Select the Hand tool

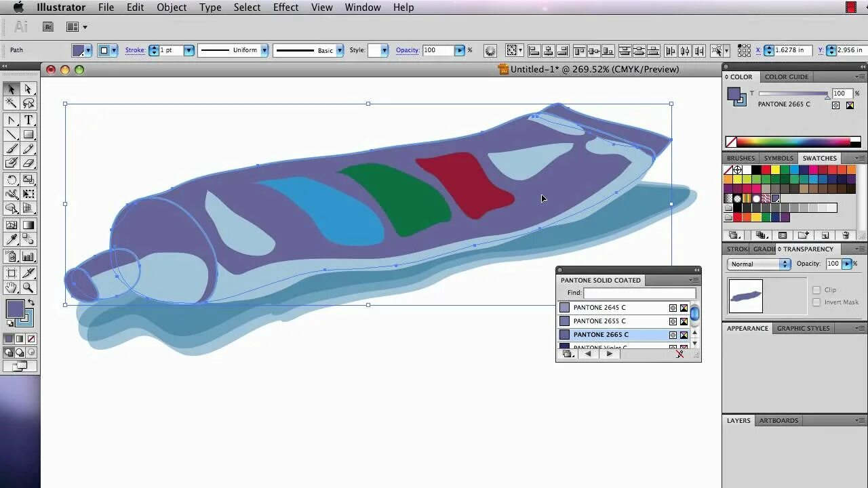point(12,288)
